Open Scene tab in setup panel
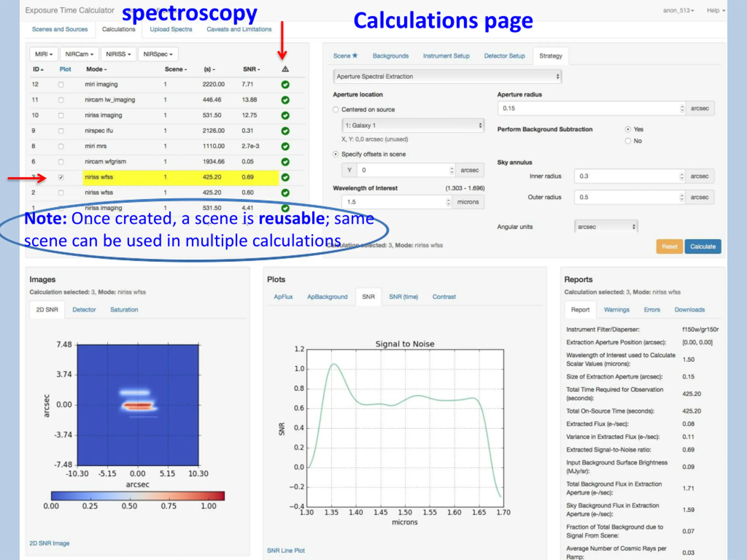Viewport: 747px width, 560px height. point(345,56)
